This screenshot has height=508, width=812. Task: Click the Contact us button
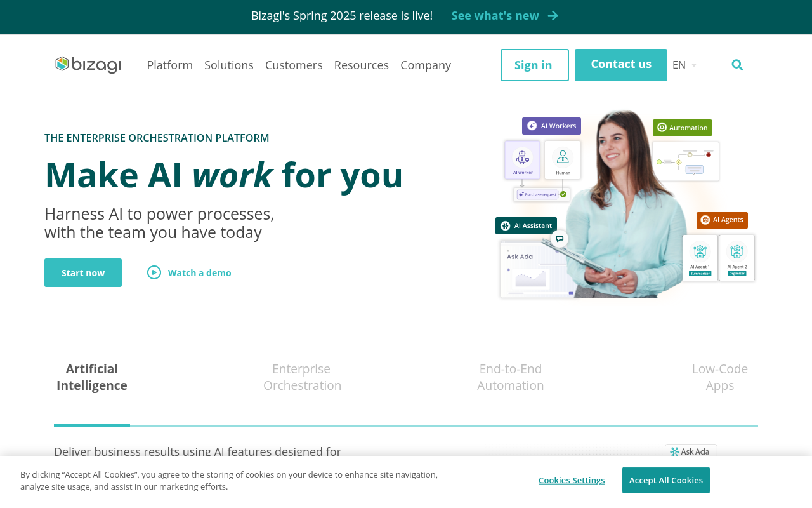620,64
